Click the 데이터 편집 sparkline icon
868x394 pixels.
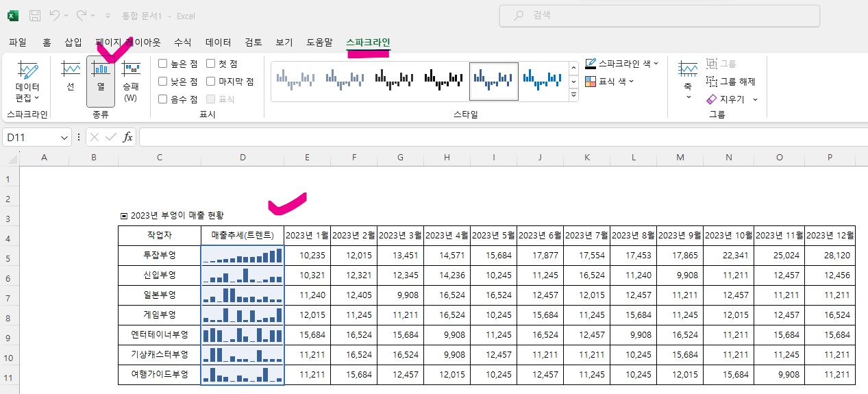pyautogui.click(x=27, y=70)
